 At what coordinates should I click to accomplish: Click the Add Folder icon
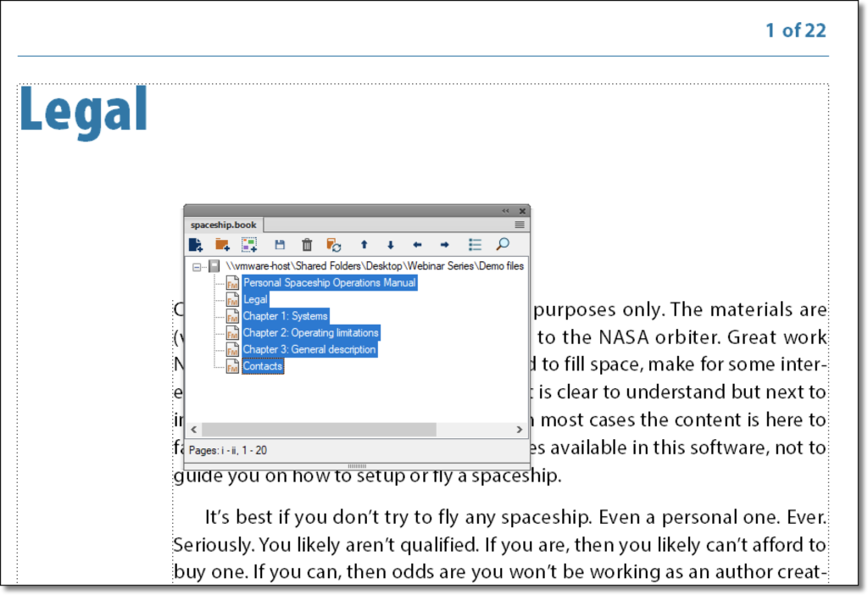222,245
